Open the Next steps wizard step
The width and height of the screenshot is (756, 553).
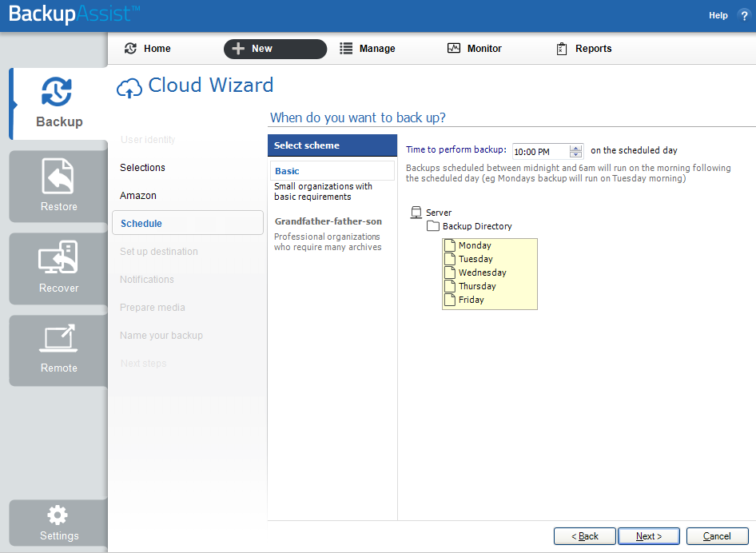coord(143,363)
